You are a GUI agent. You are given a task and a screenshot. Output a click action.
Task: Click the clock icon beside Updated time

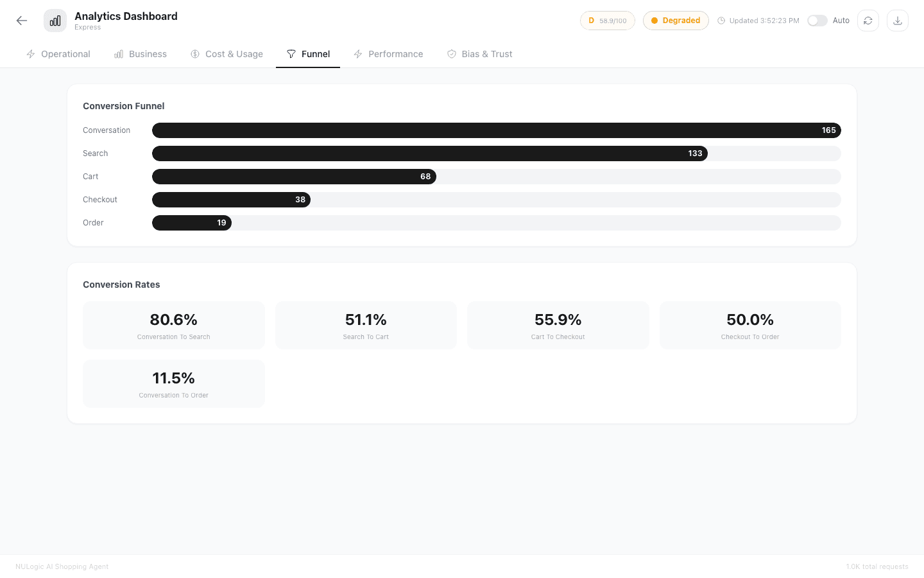point(721,21)
